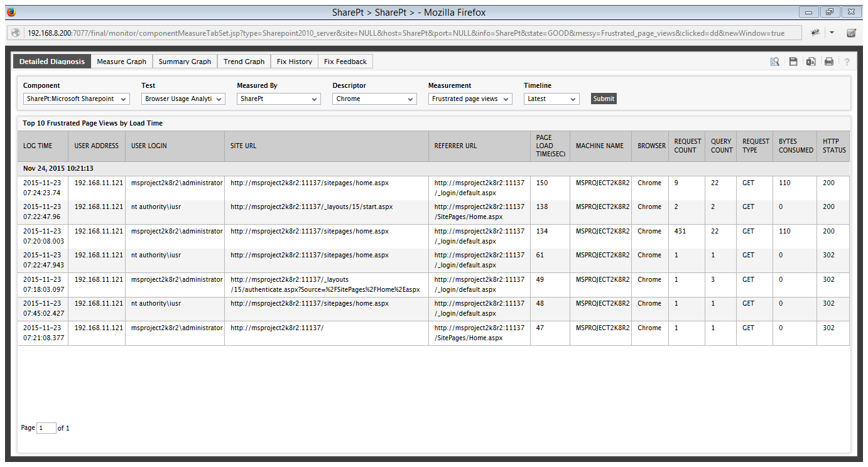The width and height of the screenshot is (868, 467).
Task: Click page load time value 61
Action: tap(540, 255)
